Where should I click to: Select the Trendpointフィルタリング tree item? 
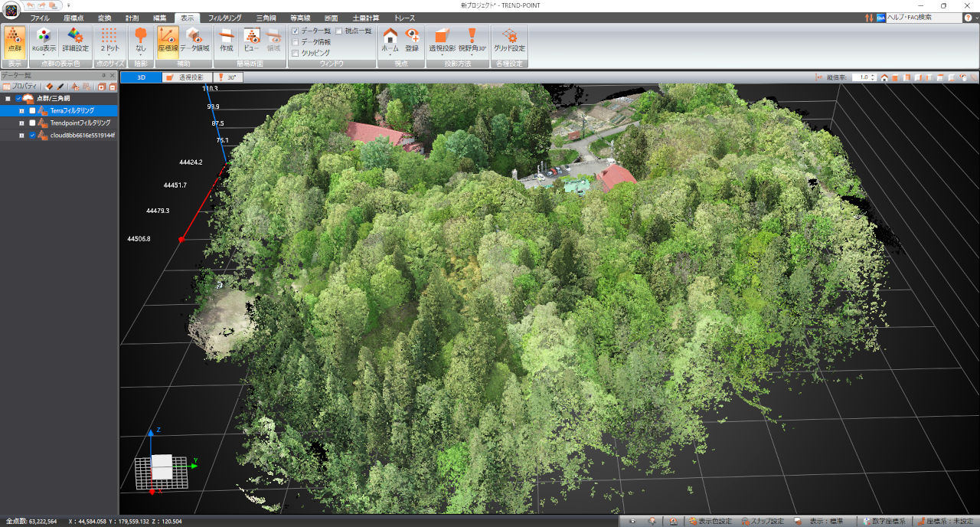pos(80,123)
